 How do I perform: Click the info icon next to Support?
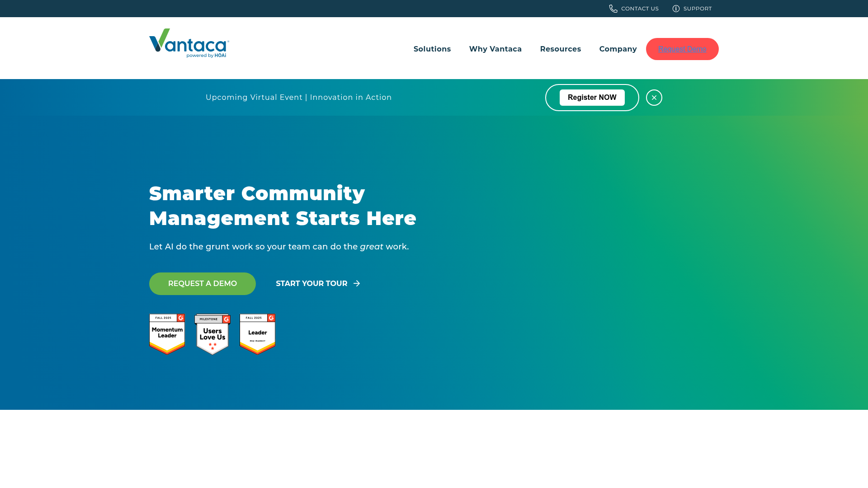click(676, 9)
